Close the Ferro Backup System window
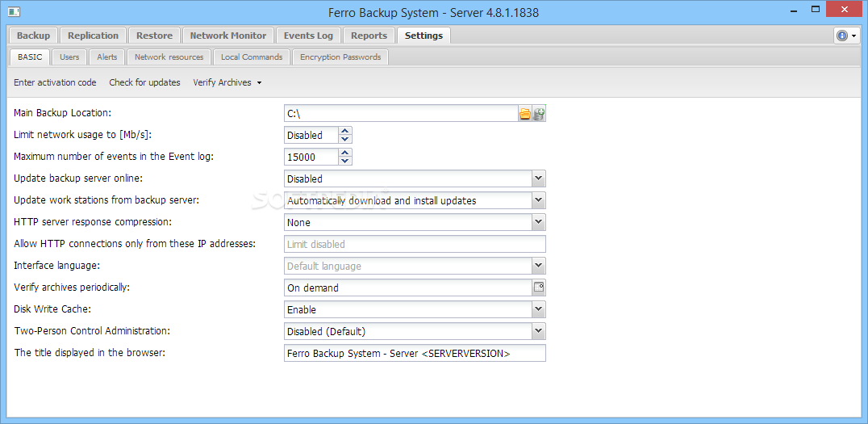The image size is (868, 424). (x=844, y=10)
